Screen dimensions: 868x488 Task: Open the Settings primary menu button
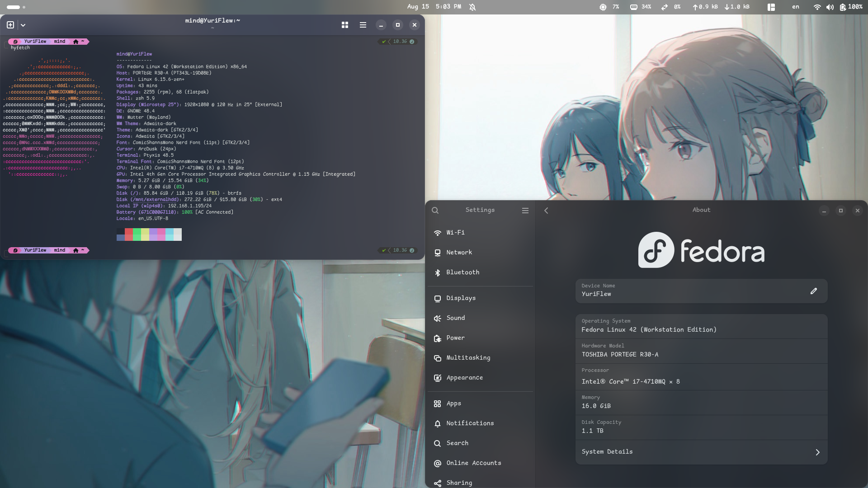pos(525,210)
